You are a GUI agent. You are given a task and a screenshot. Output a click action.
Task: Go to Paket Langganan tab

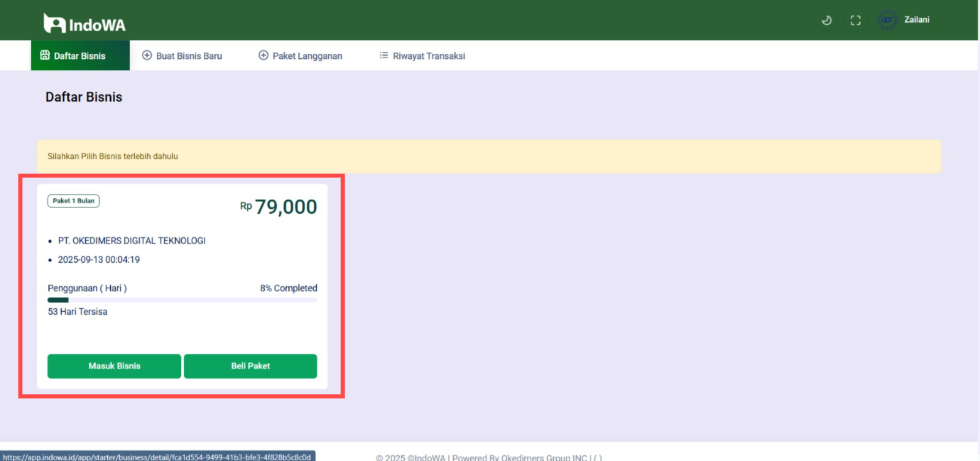tap(301, 56)
